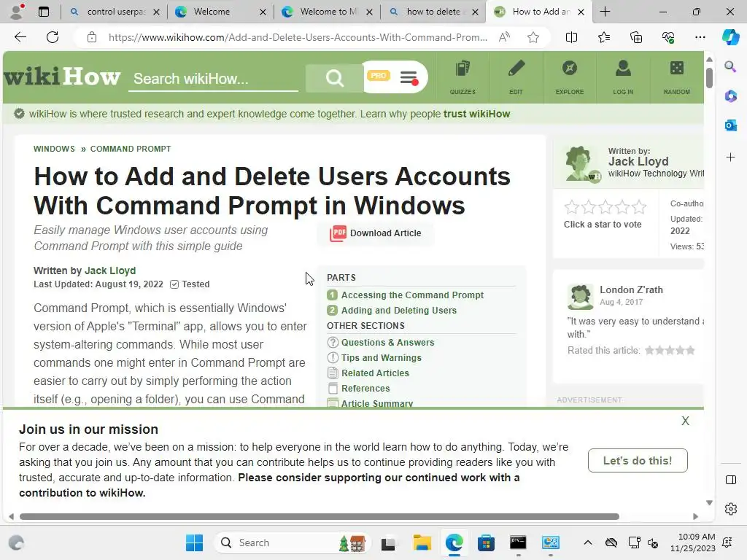Screen dimensions: 747x560
Task: Jump to Questions & Answers section
Action: (387, 343)
